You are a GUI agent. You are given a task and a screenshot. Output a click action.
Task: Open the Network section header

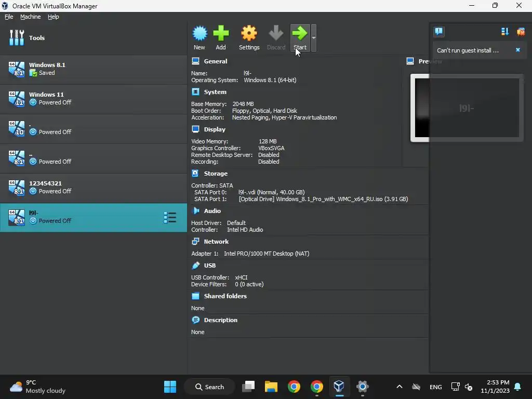click(x=216, y=242)
